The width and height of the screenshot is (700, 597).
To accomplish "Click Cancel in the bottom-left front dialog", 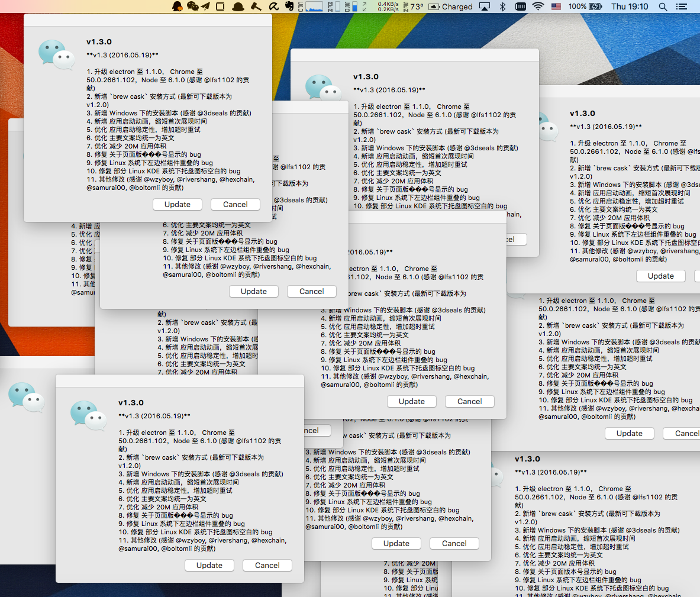I will [267, 565].
